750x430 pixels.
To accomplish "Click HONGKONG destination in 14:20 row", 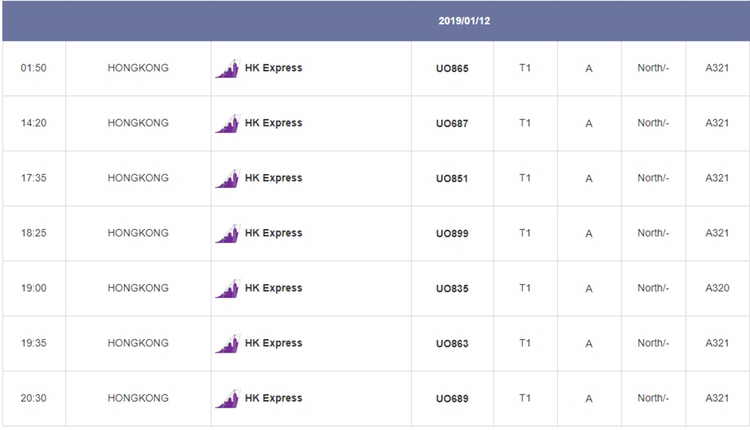I will [x=138, y=123].
